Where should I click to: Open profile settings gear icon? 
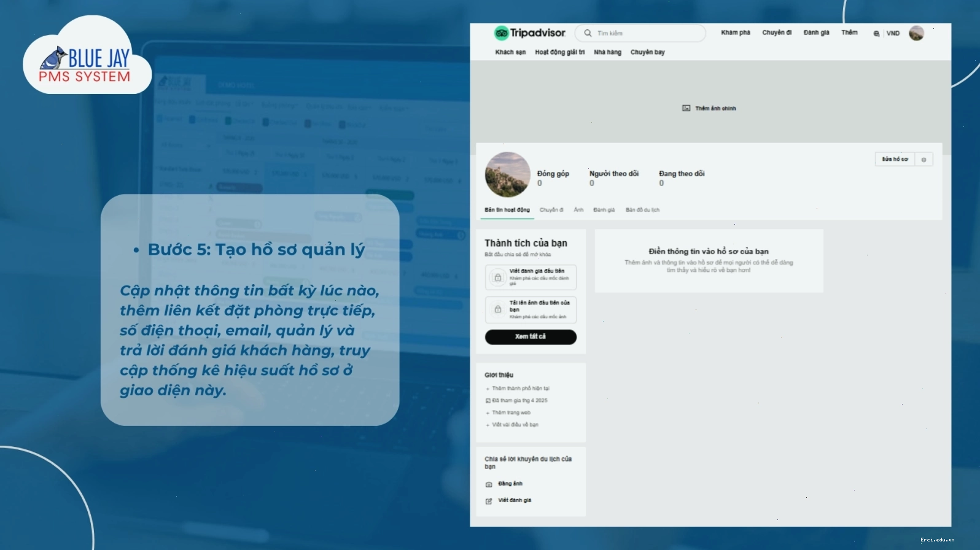coord(924,160)
